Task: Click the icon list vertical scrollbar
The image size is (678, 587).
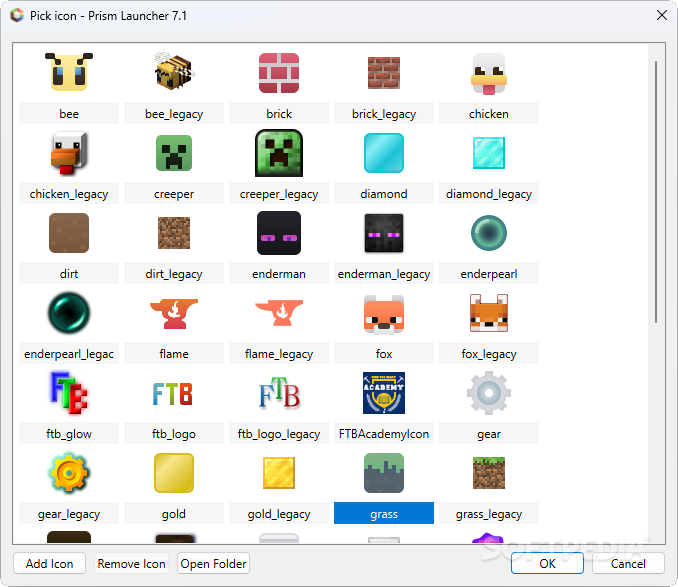Action: (656, 192)
